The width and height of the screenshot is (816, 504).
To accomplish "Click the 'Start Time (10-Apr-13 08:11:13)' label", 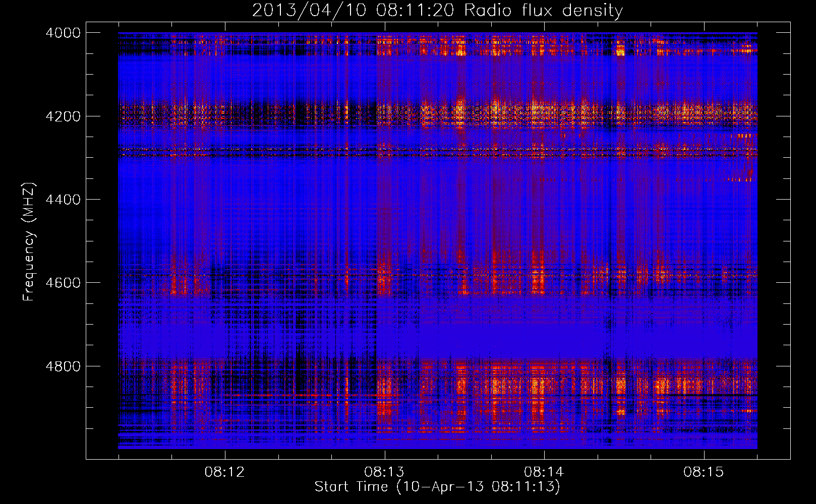I will coord(437,487).
